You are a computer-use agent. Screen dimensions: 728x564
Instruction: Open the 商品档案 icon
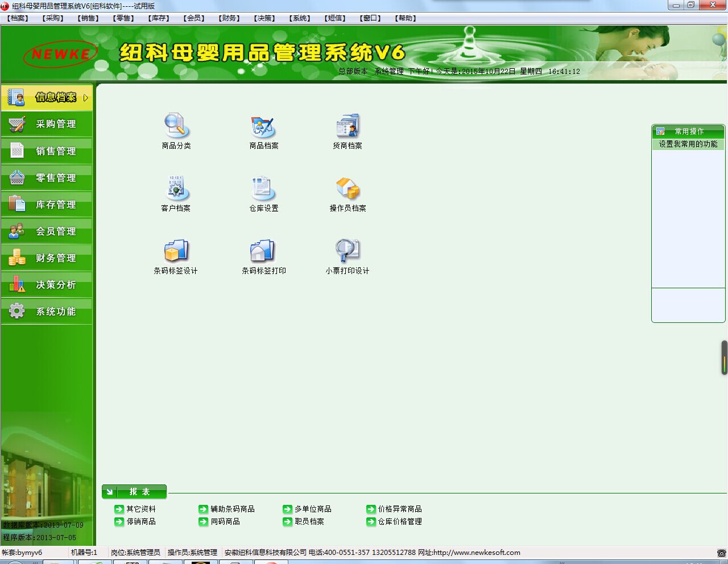(263, 126)
